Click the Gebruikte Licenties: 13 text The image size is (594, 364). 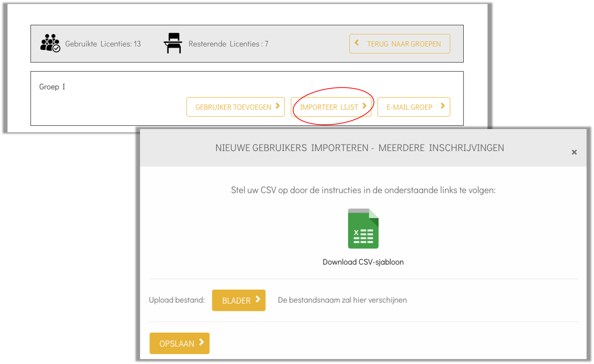click(x=103, y=44)
